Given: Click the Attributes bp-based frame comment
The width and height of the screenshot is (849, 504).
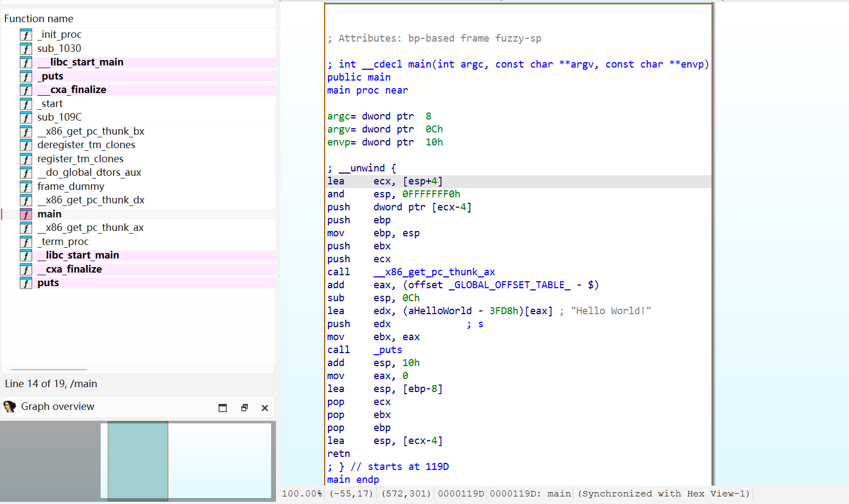Looking at the screenshot, I should pyautogui.click(x=435, y=38).
